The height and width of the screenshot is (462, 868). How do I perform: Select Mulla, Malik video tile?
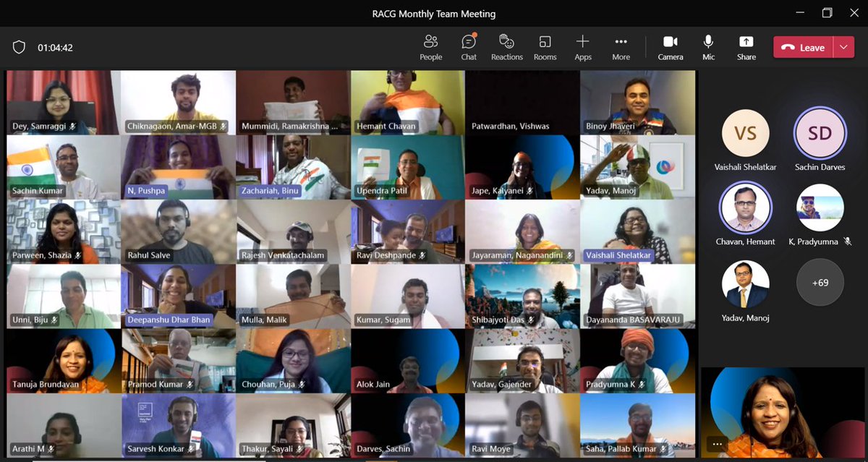pos(293,296)
